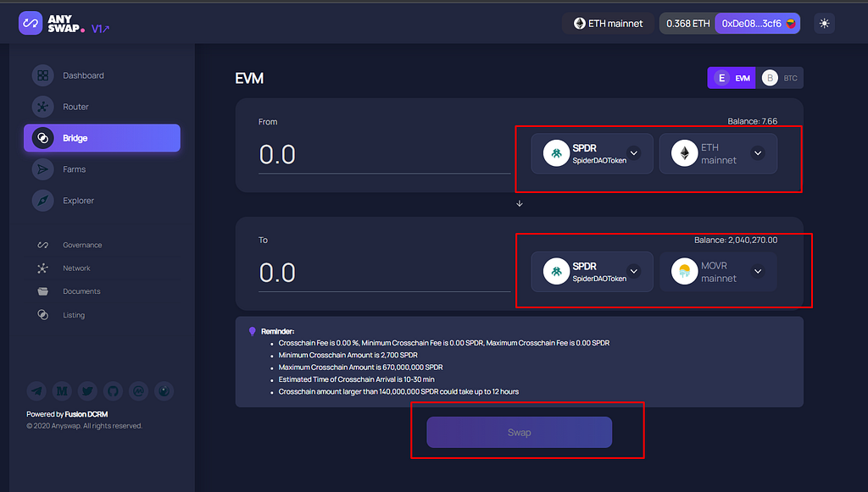
Task: Click the Swap button
Action: (520, 432)
